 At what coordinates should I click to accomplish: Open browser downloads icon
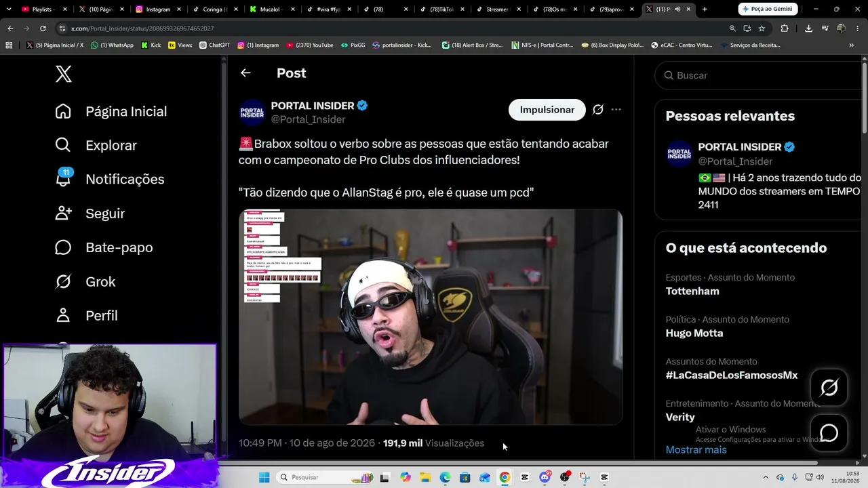(808, 28)
